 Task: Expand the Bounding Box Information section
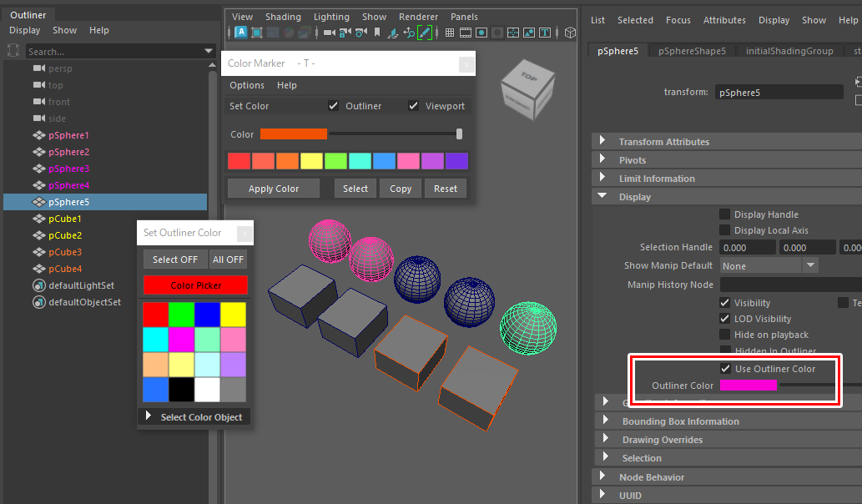pyautogui.click(x=606, y=421)
